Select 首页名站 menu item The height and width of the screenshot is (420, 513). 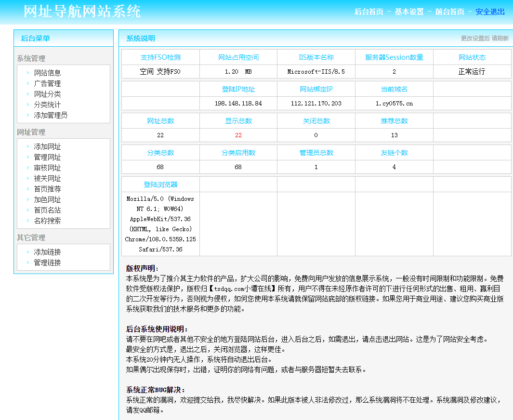click(x=47, y=210)
